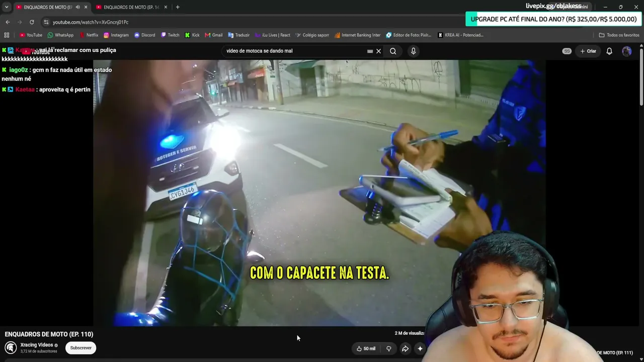Switch to the second ENQUADROS DE MOTO tab

click(131, 7)
